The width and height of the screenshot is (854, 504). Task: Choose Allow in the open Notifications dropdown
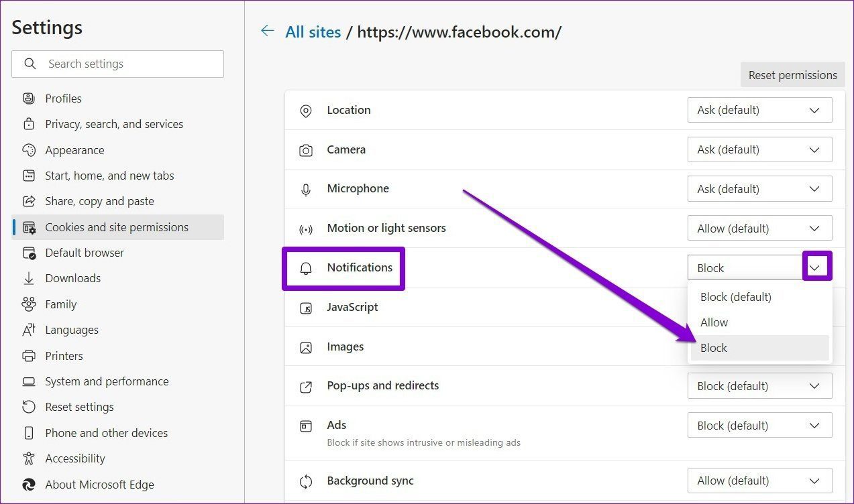(x=714, y=322)
